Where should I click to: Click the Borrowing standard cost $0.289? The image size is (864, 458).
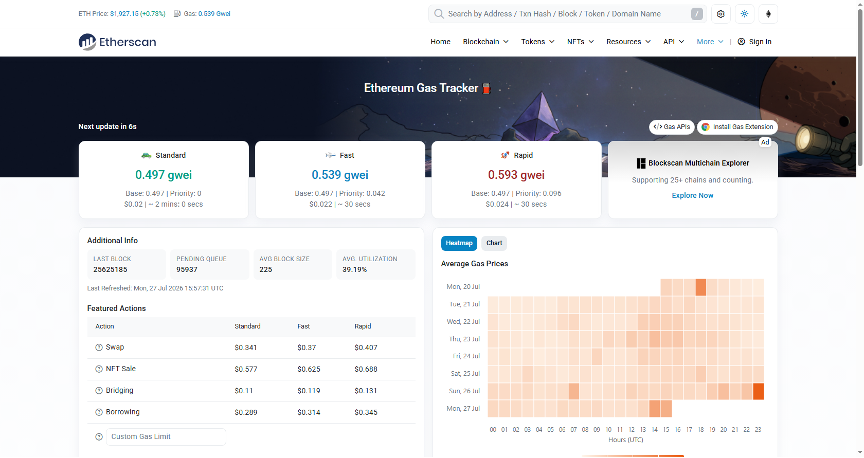(x=246, y=412)
